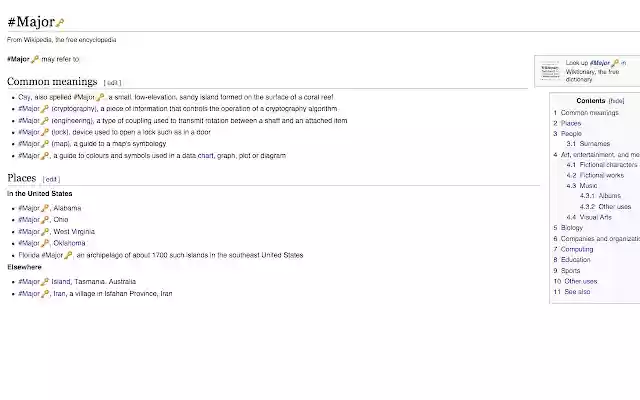Go to "Surnames" in the Contents list
The height and width of the screenshot is (400, 640).
(x=591, y=144)
